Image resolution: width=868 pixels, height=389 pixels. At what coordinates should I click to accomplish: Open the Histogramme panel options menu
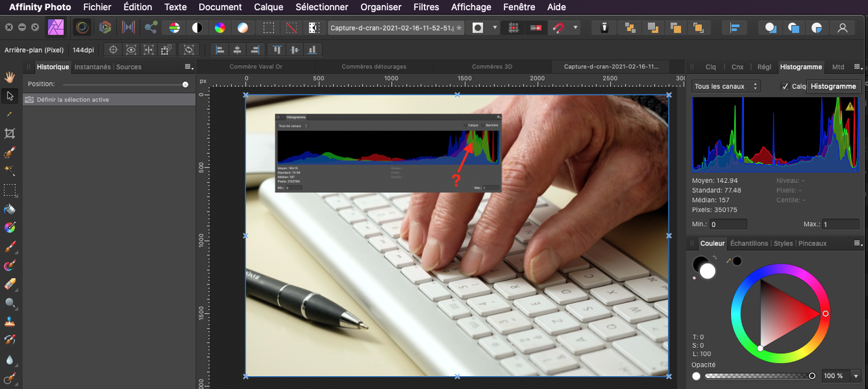point(859,67)
